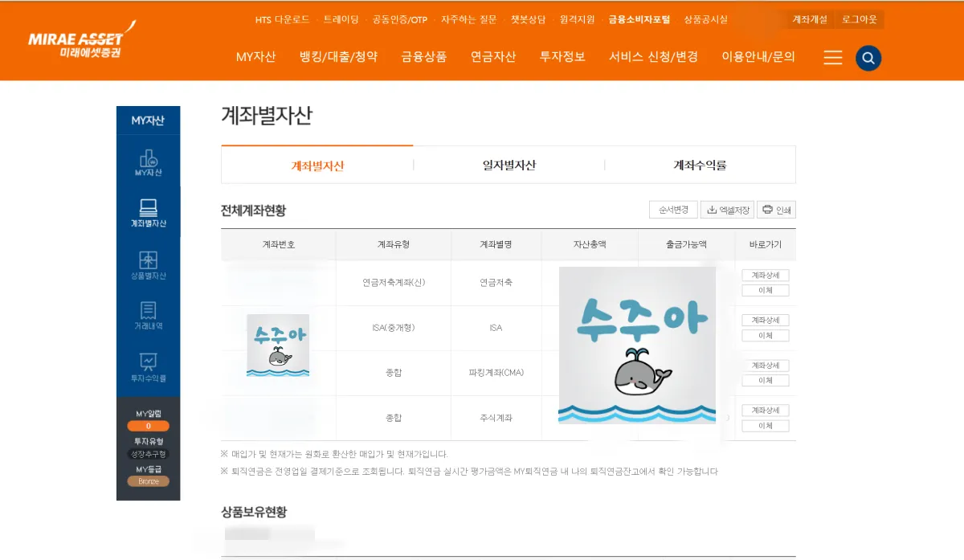
Task: Open 금융상품 menu
Action: pos(424,57)
